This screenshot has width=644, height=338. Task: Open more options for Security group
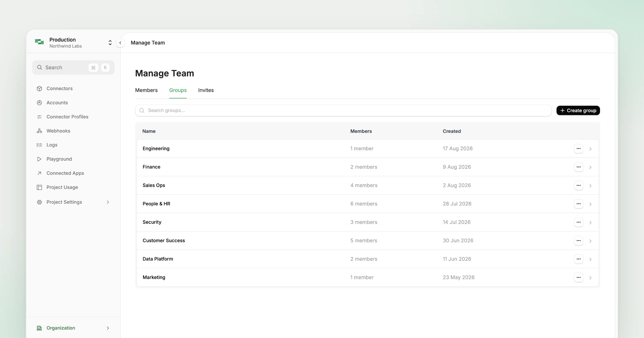point(579,222)
